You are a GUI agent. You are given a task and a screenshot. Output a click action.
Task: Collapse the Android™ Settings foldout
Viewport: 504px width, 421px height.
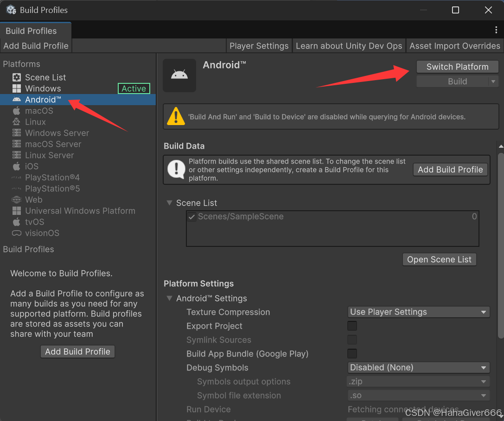coord(169,298)
